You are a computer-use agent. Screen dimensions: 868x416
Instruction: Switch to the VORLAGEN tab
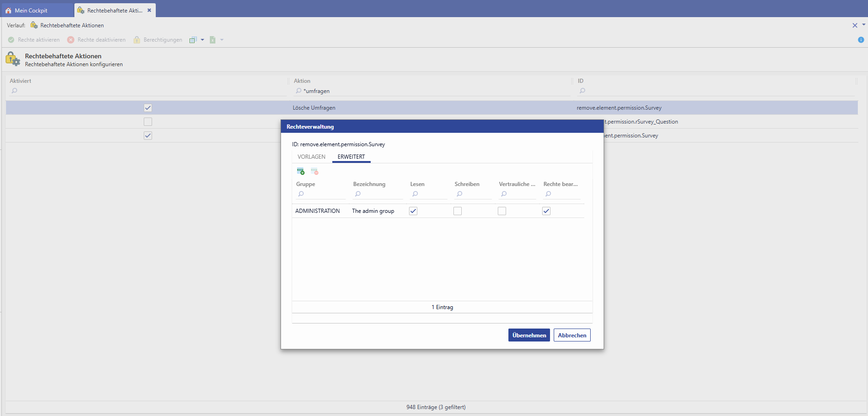coord(312,157)
